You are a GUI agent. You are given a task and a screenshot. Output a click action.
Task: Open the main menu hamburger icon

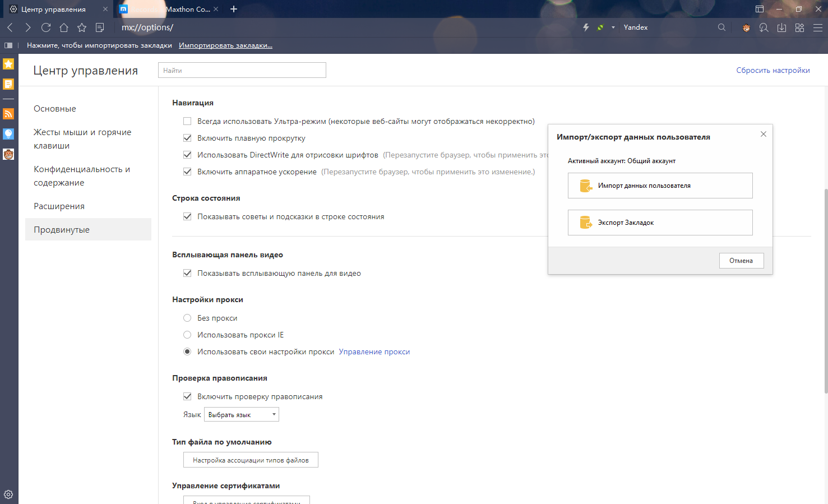(818, 27)
